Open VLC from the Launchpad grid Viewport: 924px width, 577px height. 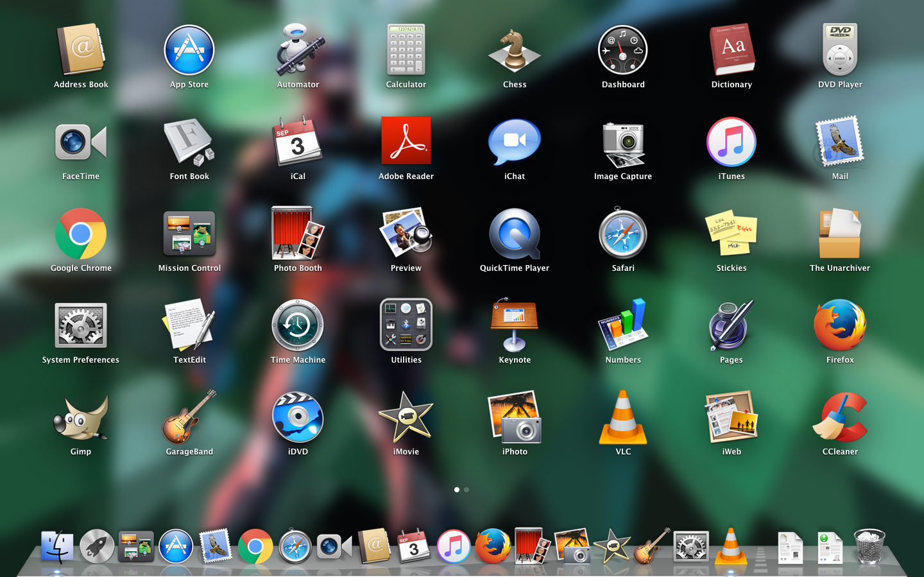coord(623,417)
